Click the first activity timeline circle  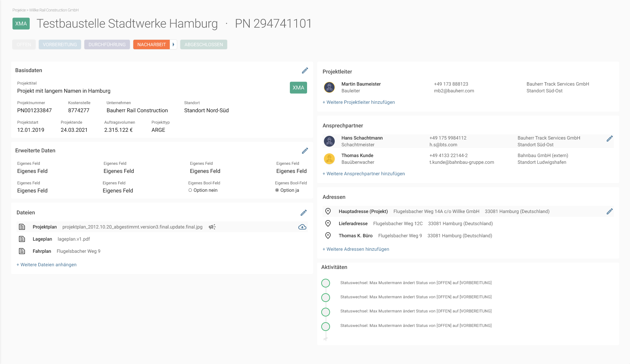pyautogui.click(x=326, y=283)
